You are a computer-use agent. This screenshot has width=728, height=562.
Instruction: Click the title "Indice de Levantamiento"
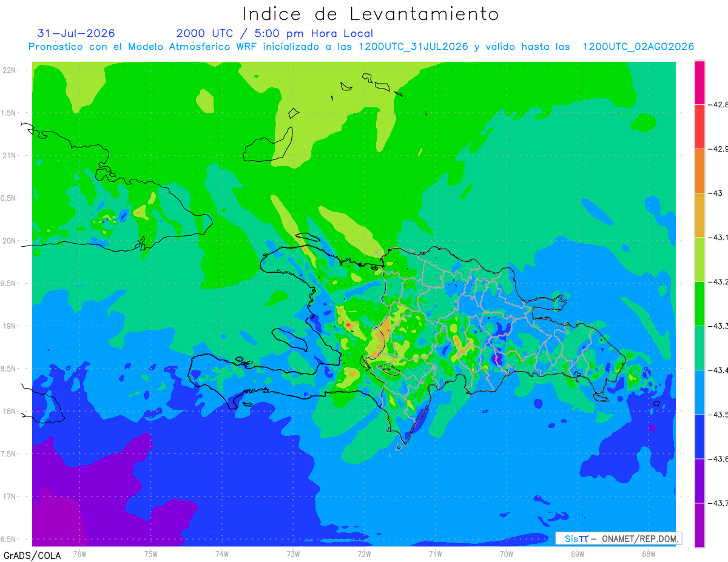pyautogui.click(x=371, y=14)
